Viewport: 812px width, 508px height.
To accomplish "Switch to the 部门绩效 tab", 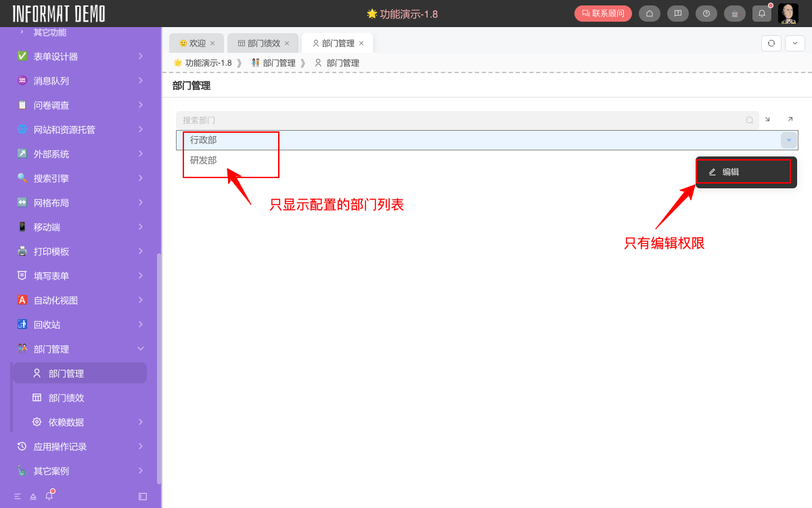I will coord(263,43).
